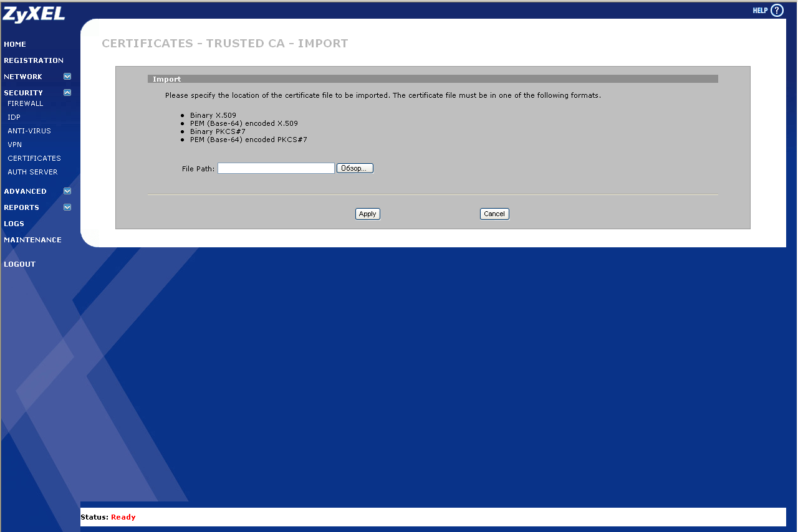The image size is (798, 532).
Task: Open the Auth Server page
Action: tap(32, 172)
